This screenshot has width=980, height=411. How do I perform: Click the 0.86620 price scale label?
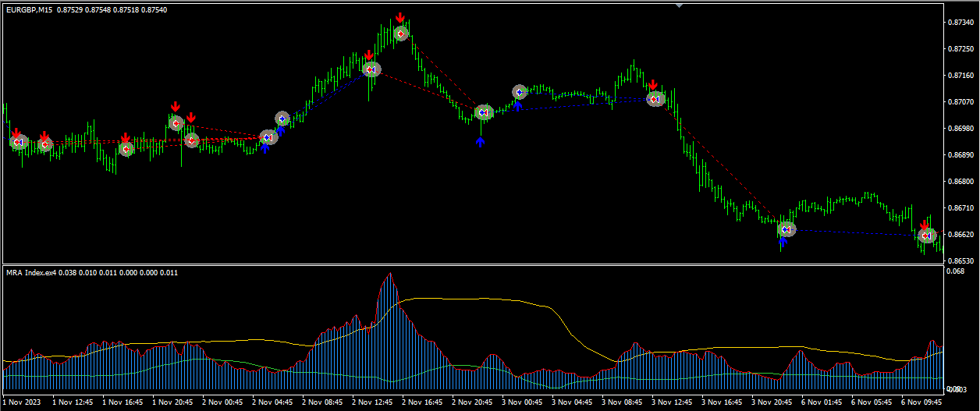(x=959, y=234)
